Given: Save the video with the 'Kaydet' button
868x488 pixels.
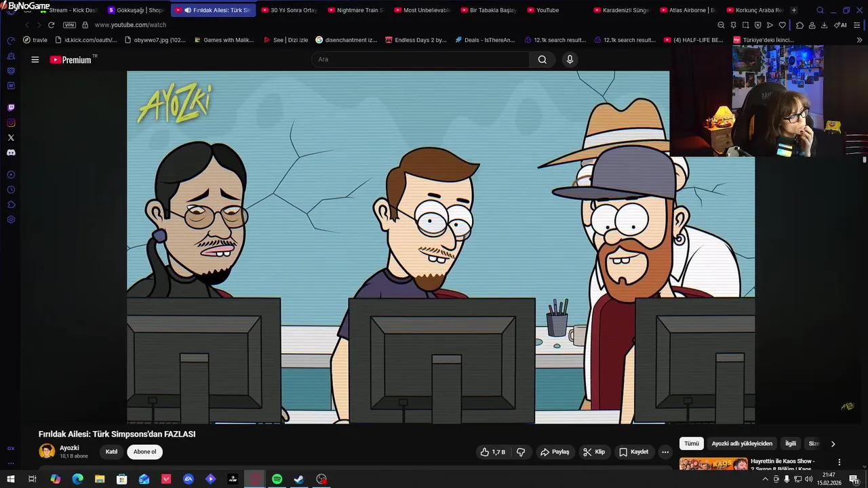Looking at the screenshot, I should click(634, 452).
